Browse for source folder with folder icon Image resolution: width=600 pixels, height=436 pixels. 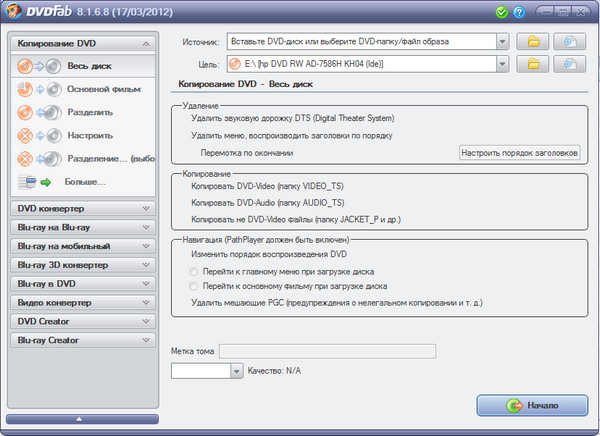point(533,41)
